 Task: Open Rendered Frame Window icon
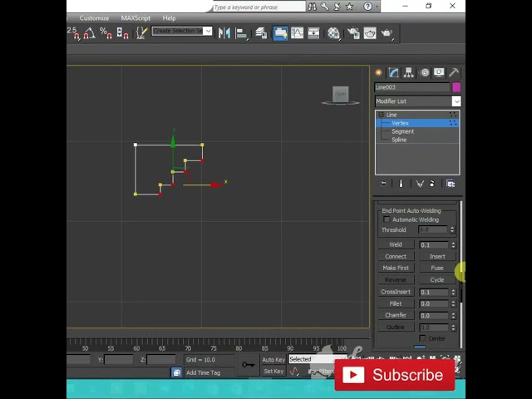point(370,33)
